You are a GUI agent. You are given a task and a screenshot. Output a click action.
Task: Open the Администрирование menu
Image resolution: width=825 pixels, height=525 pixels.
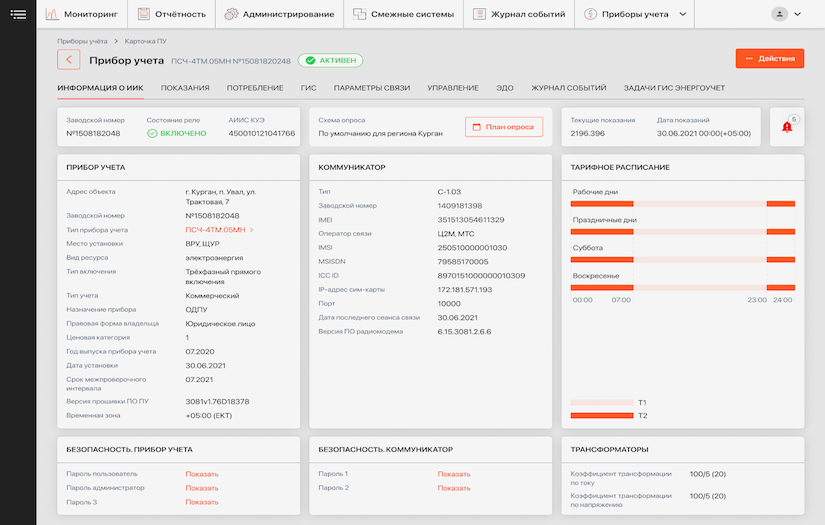pyautogui.click(x=279, y=14)
